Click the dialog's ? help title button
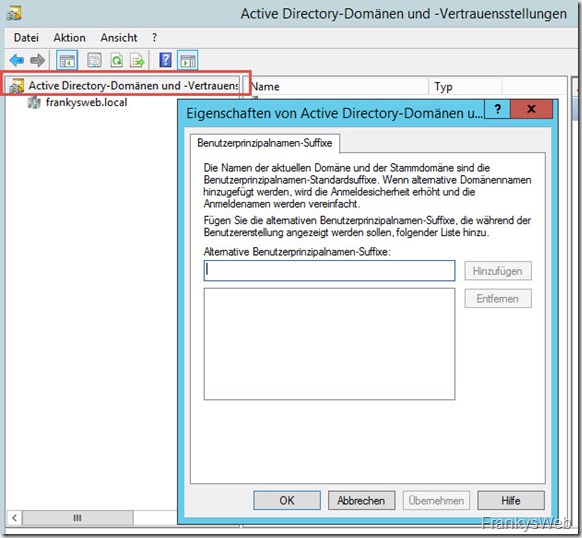This screenshot has height=538, width=582. (x=498, y=109)
